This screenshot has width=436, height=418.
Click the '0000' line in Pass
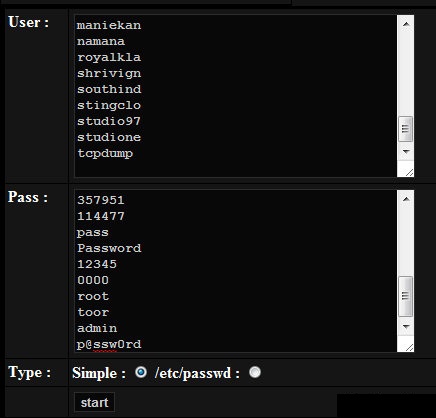[x=93, y=280]
